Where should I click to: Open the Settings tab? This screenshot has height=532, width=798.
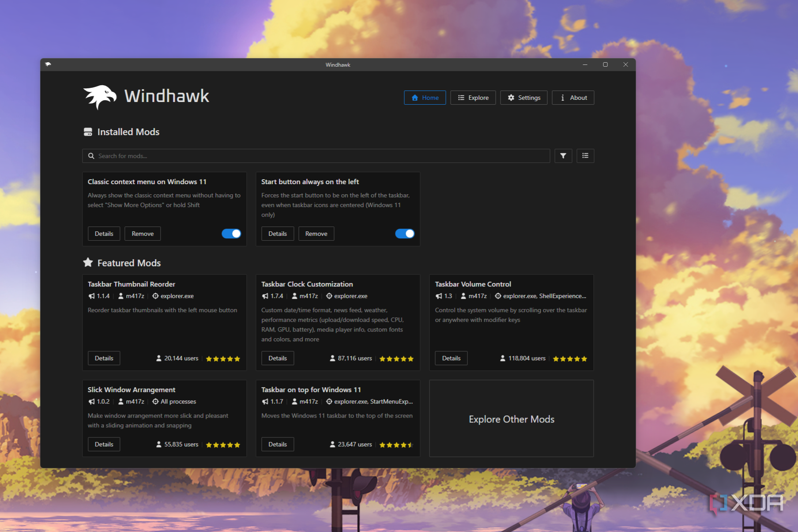point(524,98)
